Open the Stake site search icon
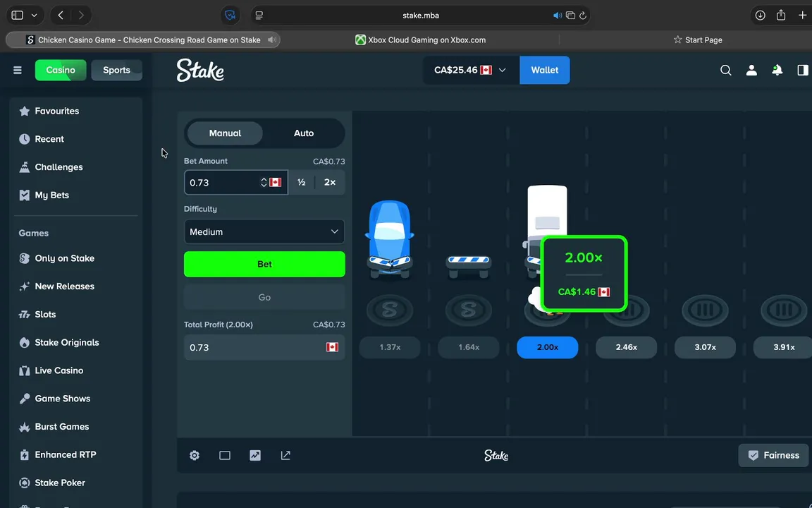The width and height of the screenshot is (812, 508). coord(725,70)
